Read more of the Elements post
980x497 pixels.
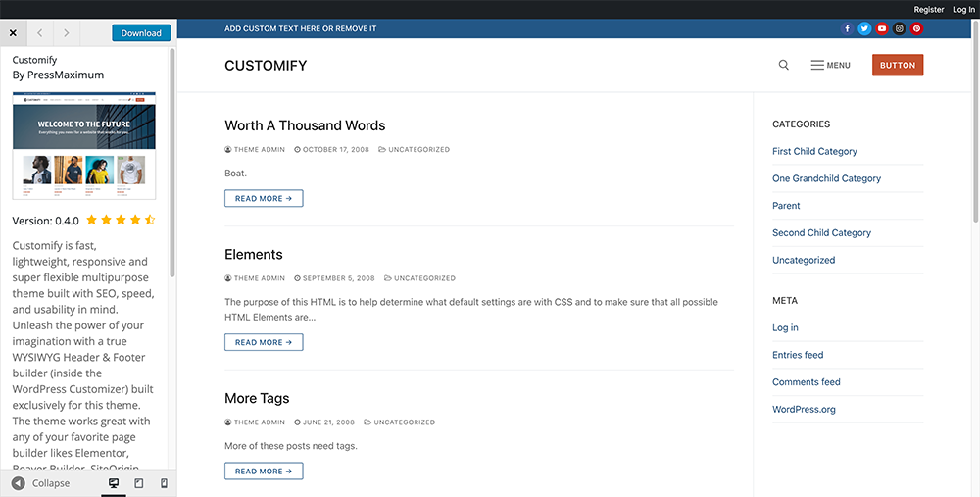264,342
